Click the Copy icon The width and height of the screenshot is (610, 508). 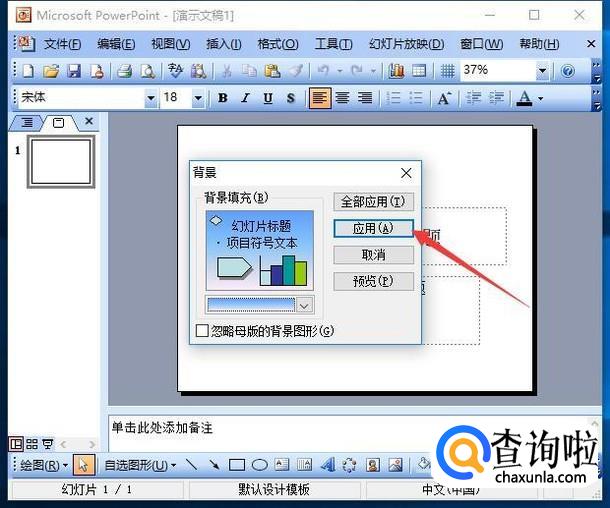(249, 71)
